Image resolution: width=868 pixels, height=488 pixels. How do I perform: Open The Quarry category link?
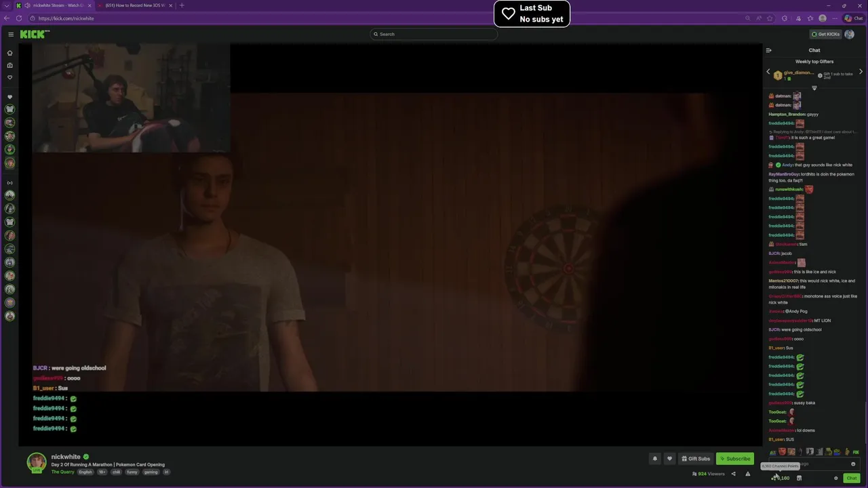62,472
